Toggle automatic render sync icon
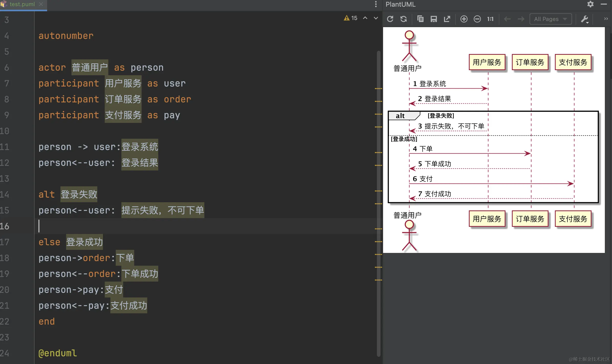Image resolution: width=612 pixels, height=364 pixels. pyautogui.click(x=404, y=19)
